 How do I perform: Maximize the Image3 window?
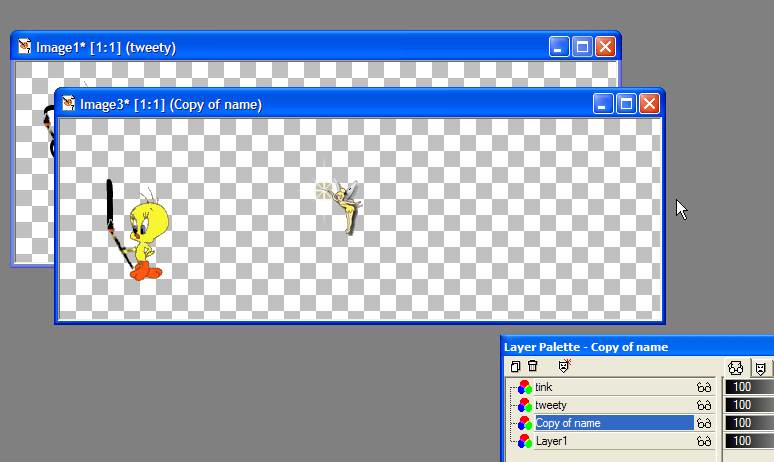point(626,104)
